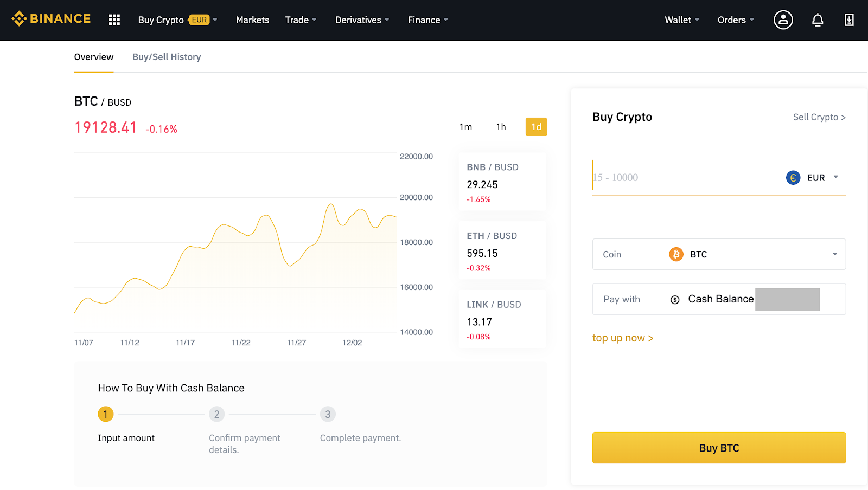The width and height of the screenshot is (868, 490).
Task: Click the 11/22 date label
Action: coord(241,343)
